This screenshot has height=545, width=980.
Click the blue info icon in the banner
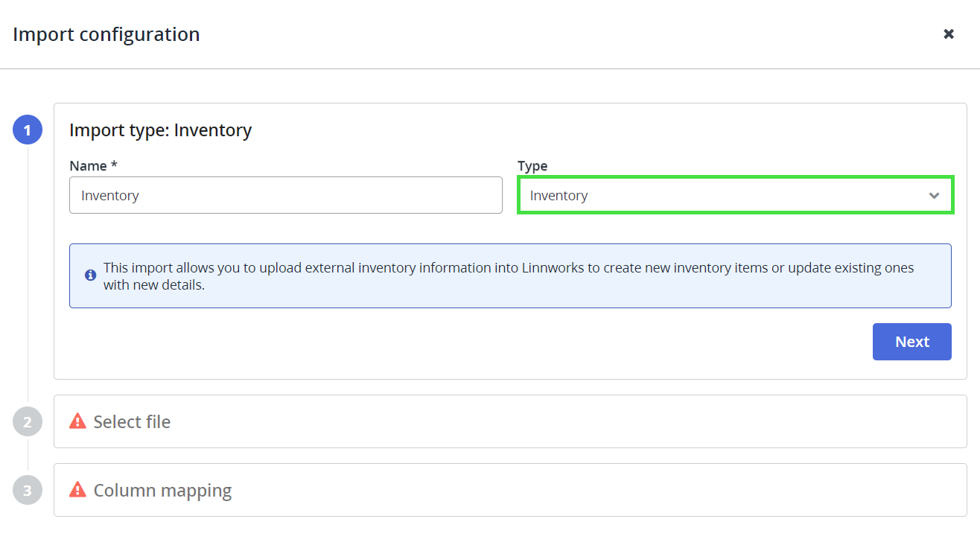pyautogui.click(x=91, y=275)
